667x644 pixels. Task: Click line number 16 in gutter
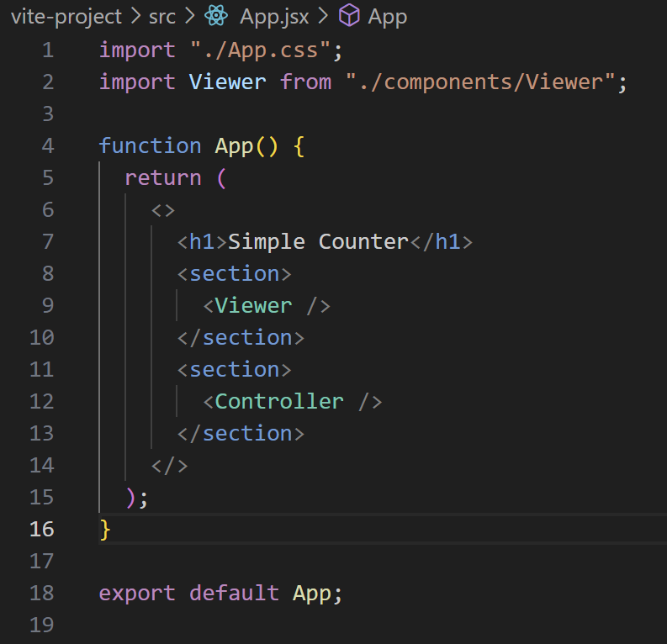[42, 529]
